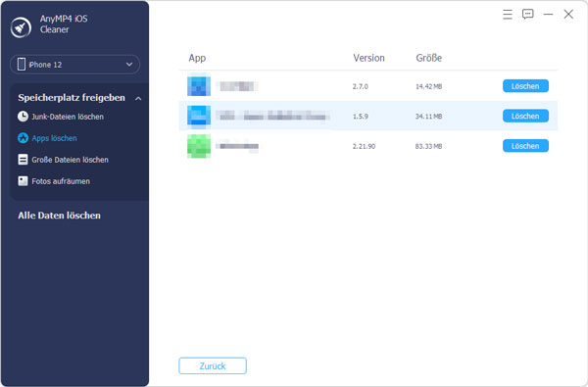588x387 pixels.
Task: Click the AnyMP4 iOS Cleaner logo icon
Action: click(x=21, y=27)
